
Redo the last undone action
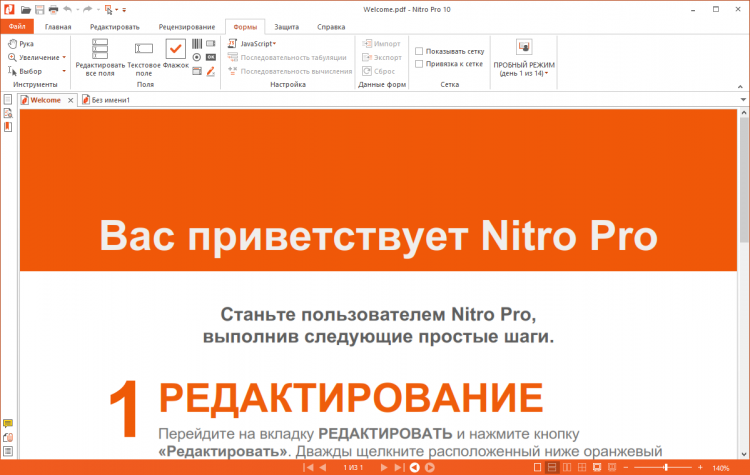click(87, 9)
